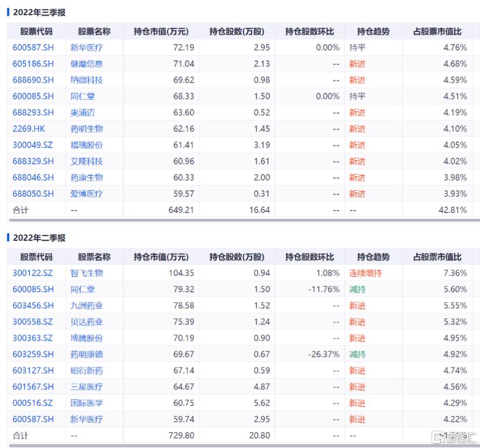Click stock name 新华医疗 in 三季报 table
Image resolution: width=480 pixels, height=448 pixels.
(x=87, y=47)
